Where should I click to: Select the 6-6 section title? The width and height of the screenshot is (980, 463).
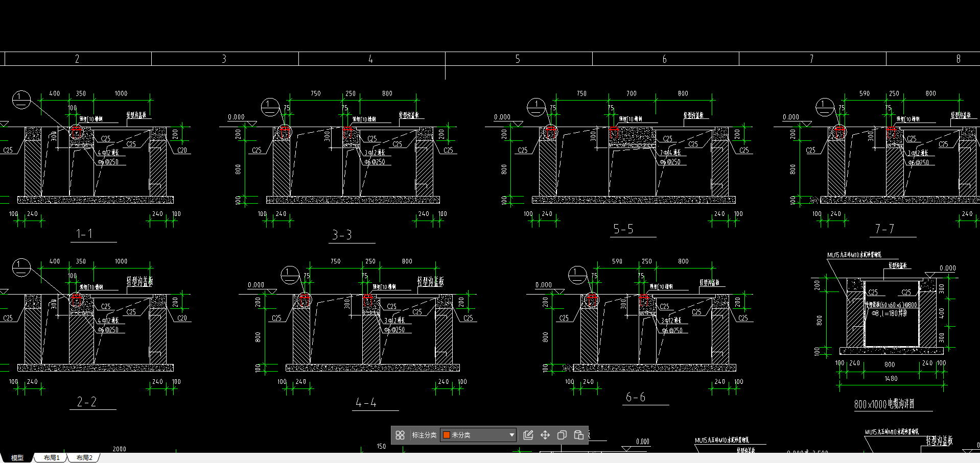point(635,397)
